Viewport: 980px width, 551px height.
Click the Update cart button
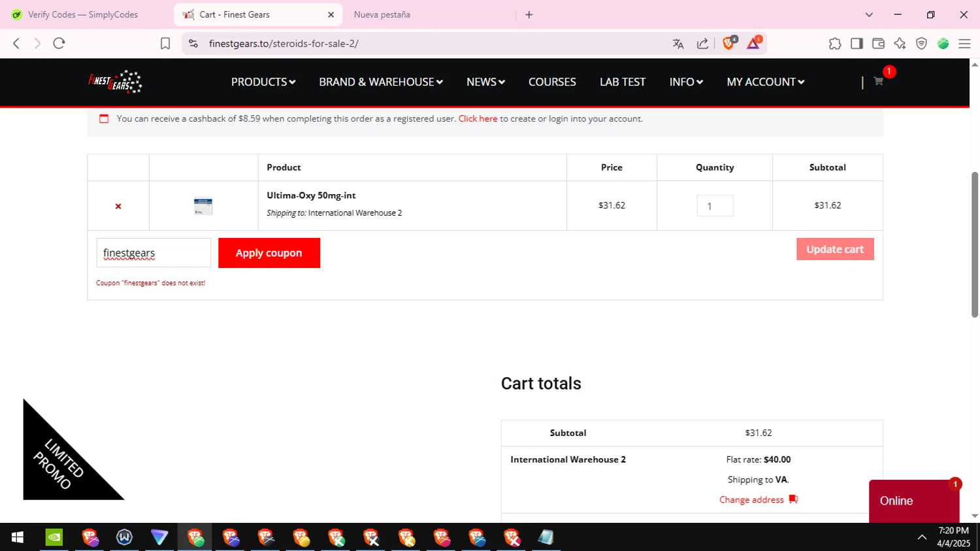click(x=835, y=249)
